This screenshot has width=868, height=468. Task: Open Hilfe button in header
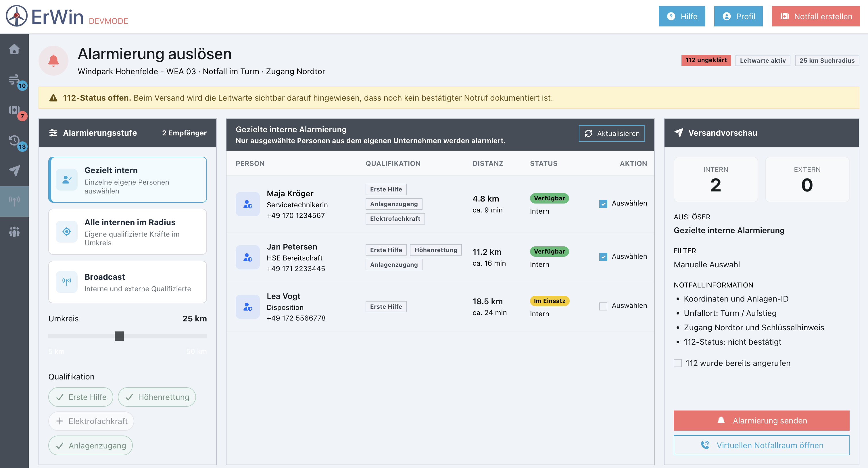682,16
